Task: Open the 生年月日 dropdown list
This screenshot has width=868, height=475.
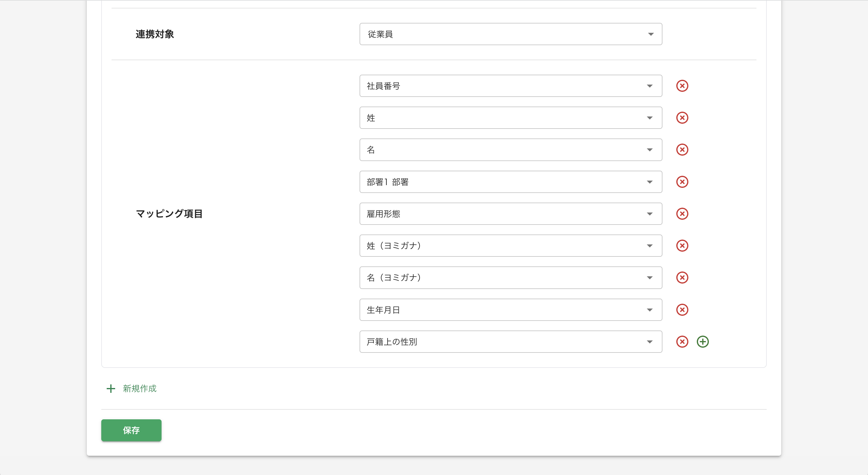Action: coord(510,310)
